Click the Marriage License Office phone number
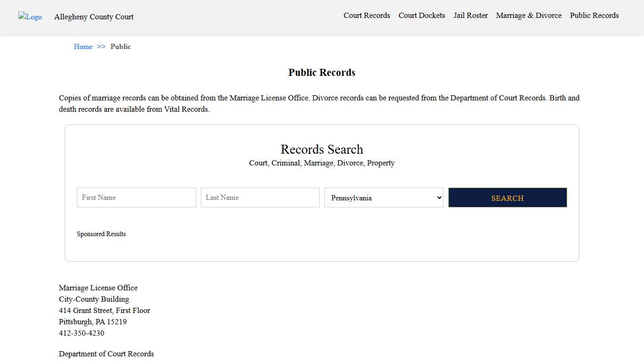Image resolution: width=644 pixels, height=362 pixels. click(81, 333)
